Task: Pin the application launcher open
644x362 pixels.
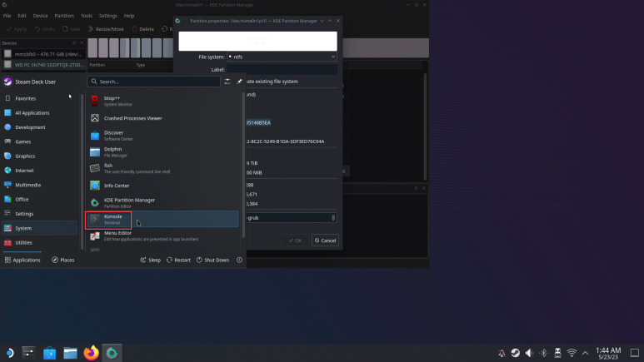Action: click(x=239, y=82)
